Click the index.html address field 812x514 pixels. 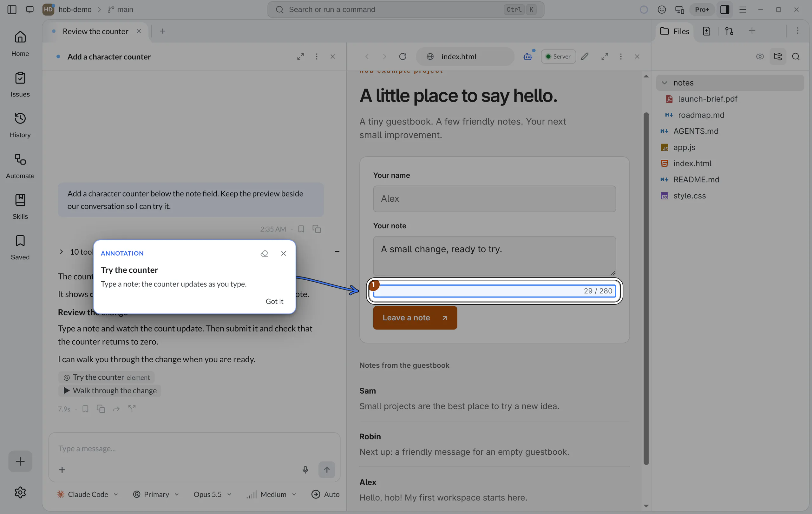coord(465,57)
